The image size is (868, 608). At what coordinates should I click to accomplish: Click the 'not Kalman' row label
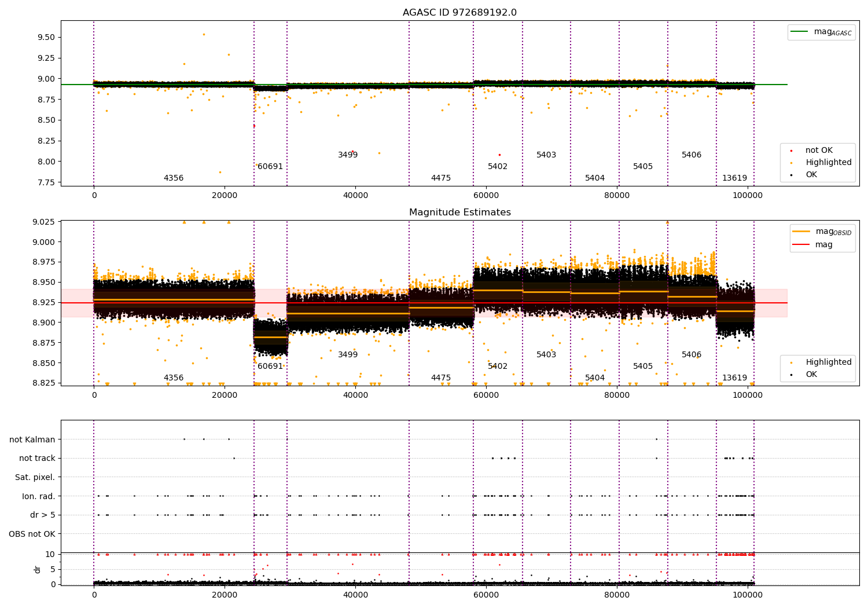pos(32,439)
